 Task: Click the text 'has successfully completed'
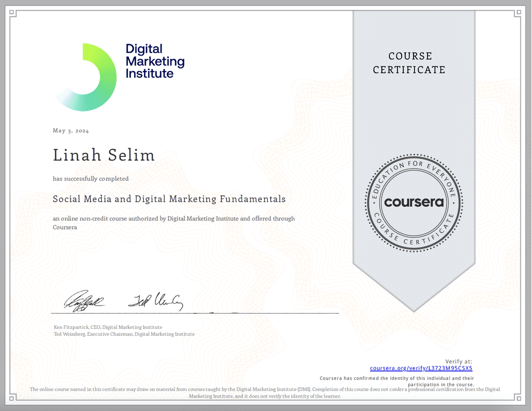click(90, 179)
